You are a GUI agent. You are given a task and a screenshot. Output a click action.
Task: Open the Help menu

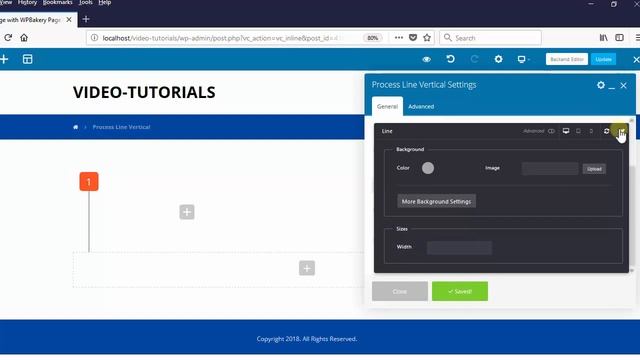point(104,2)
